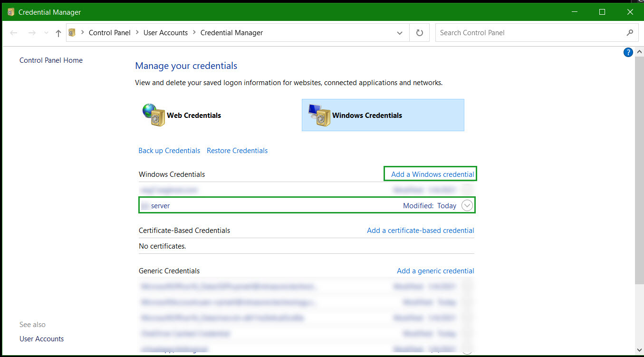The height and width of the screenshot is (357, 644).
Task: Select the Windows Credentials tab label
Action: coord(367,115)
